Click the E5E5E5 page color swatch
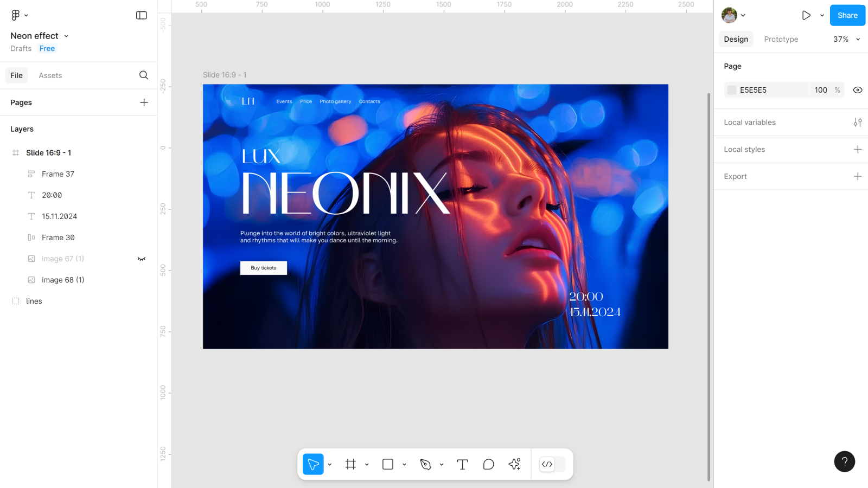This screenshot has height=488, width=868. 732,90
